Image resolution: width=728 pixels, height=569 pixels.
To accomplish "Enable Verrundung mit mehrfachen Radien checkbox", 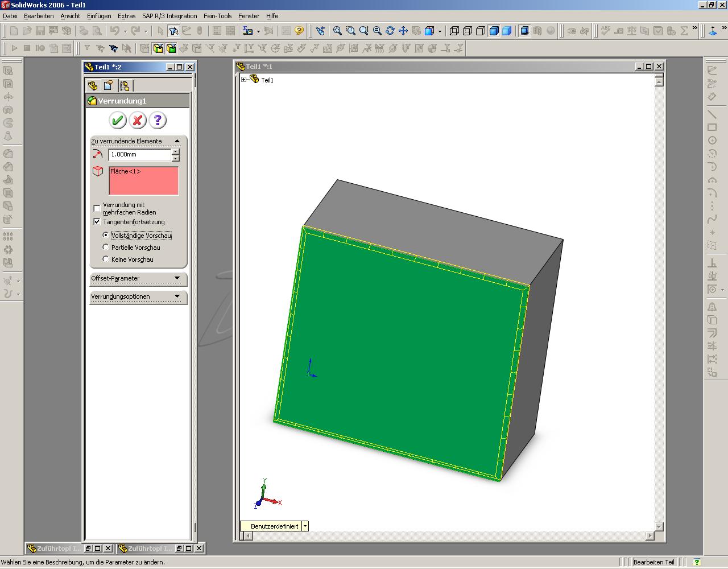I will pyautogui.click(x=97, y=208).
